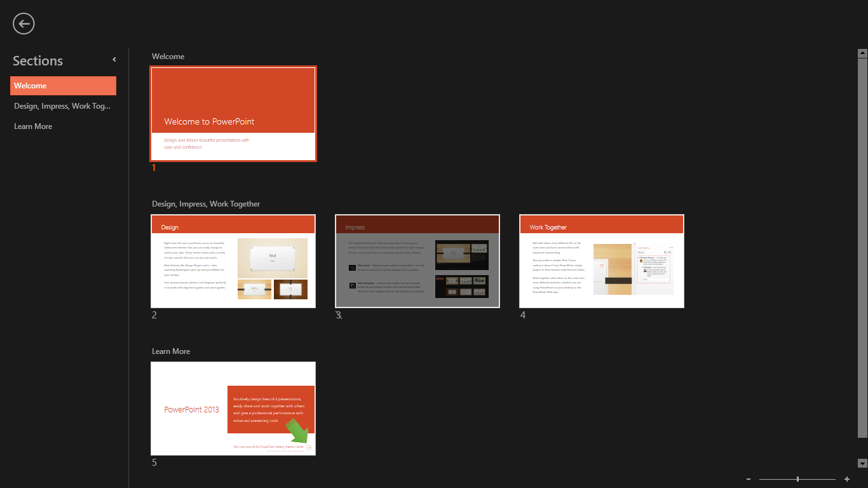Click the Welcome heading above slide 1
Screen dimensions: 868x488
pos(168,57)
